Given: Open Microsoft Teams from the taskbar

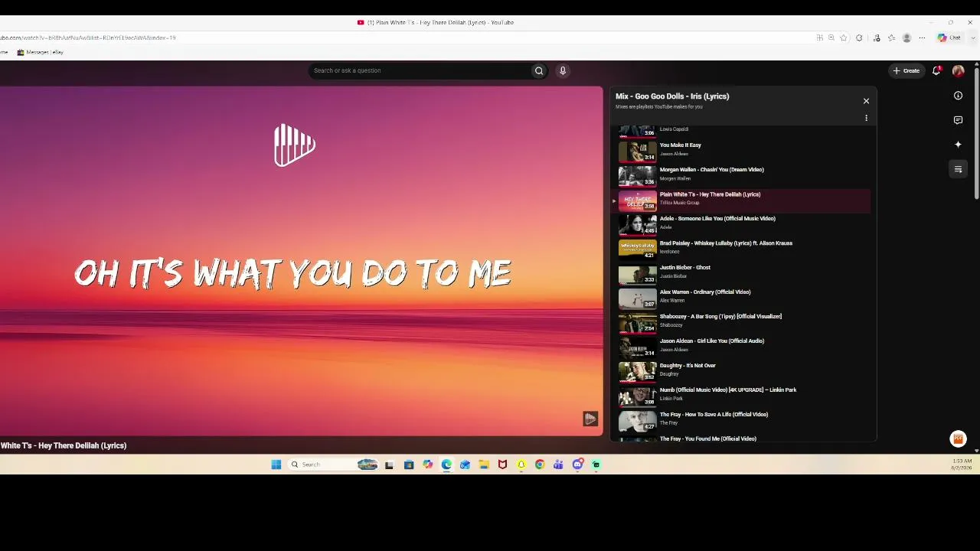Looking at the screenshot, I should [x=559, y=465].
